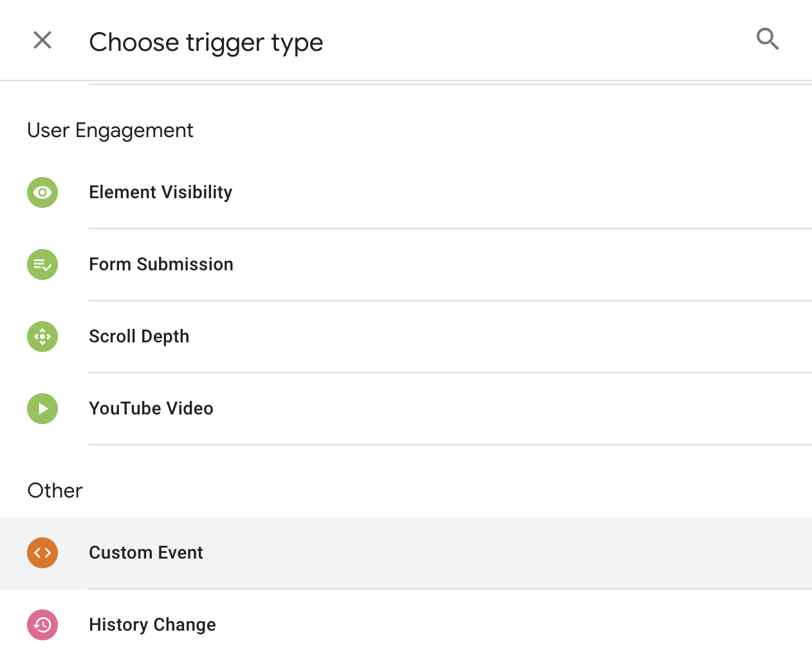Select the History Change trigger type
The image size is (812, 659).
[x=406, y=625]
